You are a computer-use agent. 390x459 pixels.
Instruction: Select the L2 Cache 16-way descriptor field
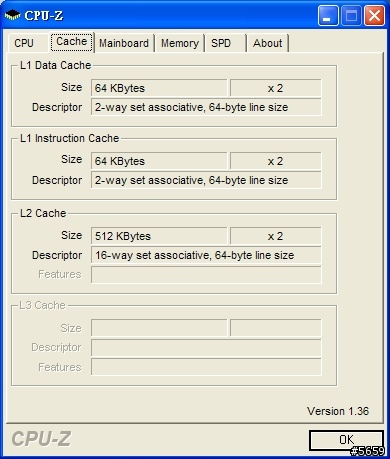pyautogui.click(x=206, y=255)
